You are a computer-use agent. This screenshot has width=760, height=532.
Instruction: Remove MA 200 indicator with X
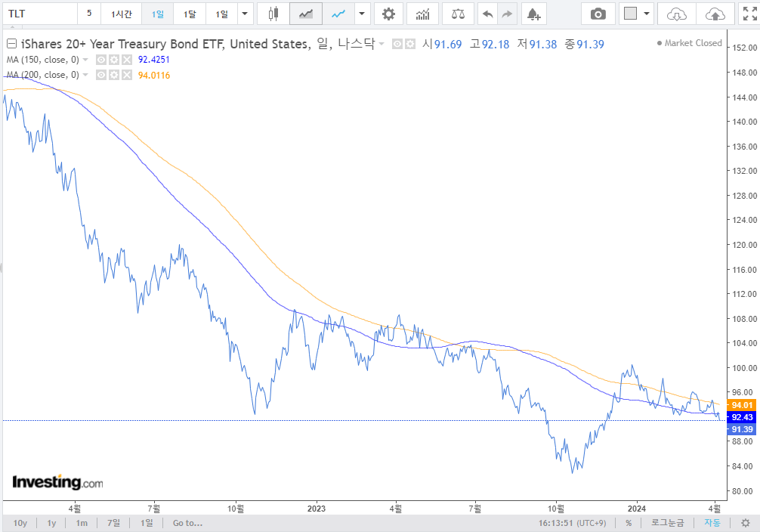[126, 75]
